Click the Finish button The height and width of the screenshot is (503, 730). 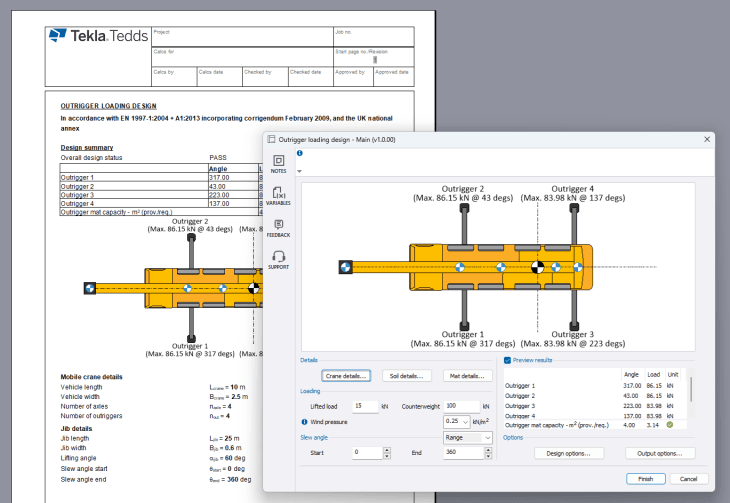[646, 479]
